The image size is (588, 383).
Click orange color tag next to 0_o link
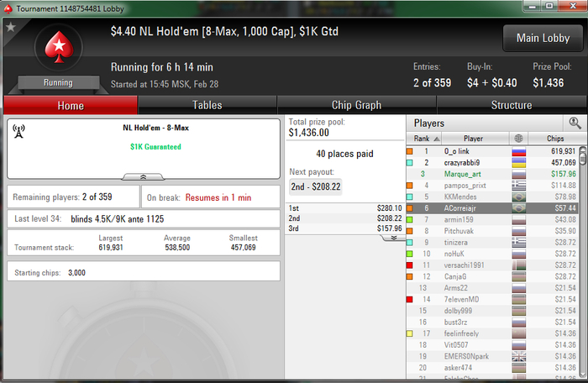coord(410,151)
